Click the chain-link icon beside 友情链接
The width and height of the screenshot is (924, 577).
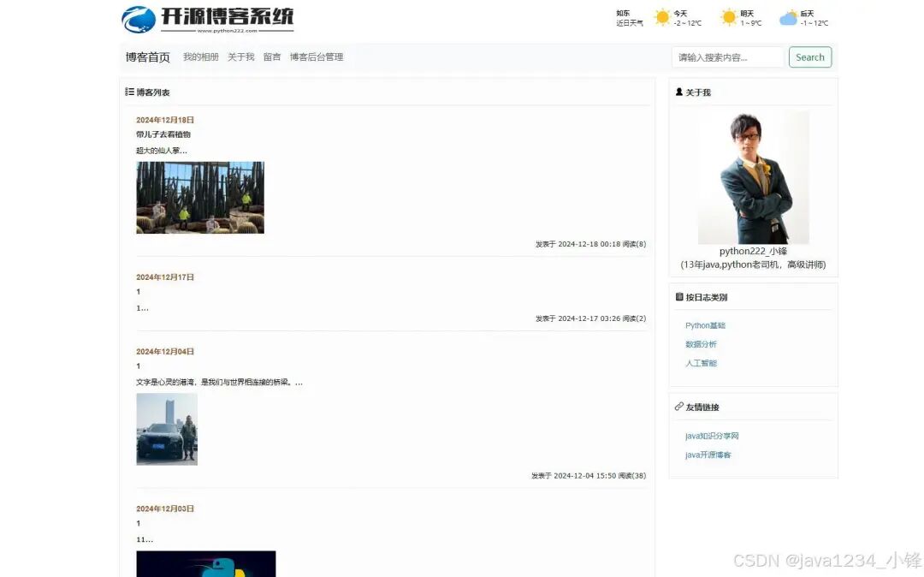(x=678, y=406)
